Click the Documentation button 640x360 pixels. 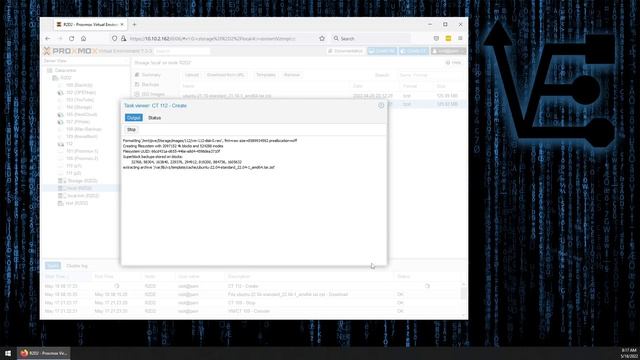pos(345,51)
